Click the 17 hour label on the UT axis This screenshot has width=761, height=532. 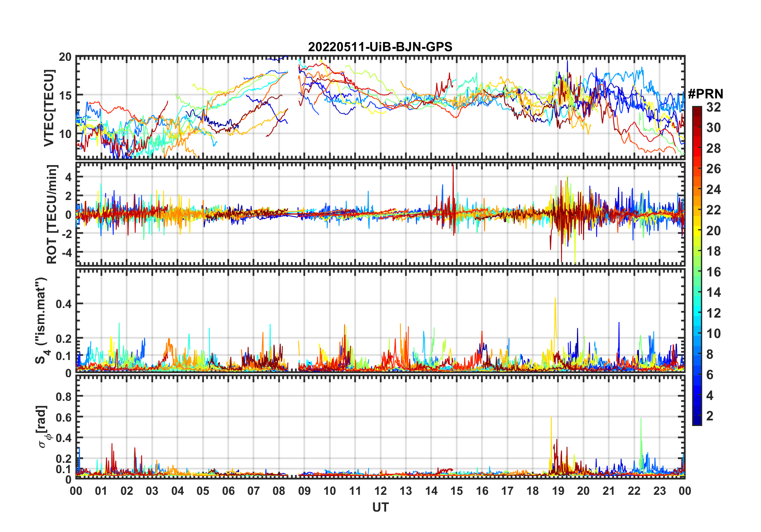[507, 491]
